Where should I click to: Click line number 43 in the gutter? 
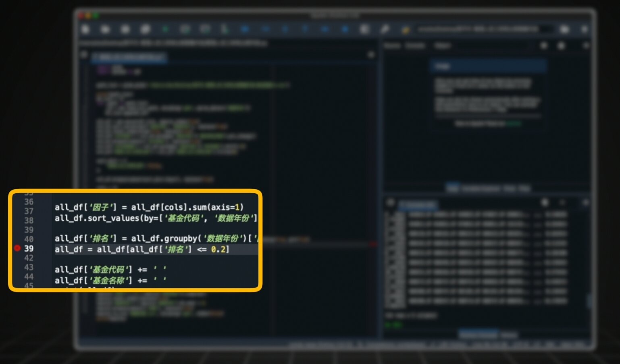coord(29,267)
